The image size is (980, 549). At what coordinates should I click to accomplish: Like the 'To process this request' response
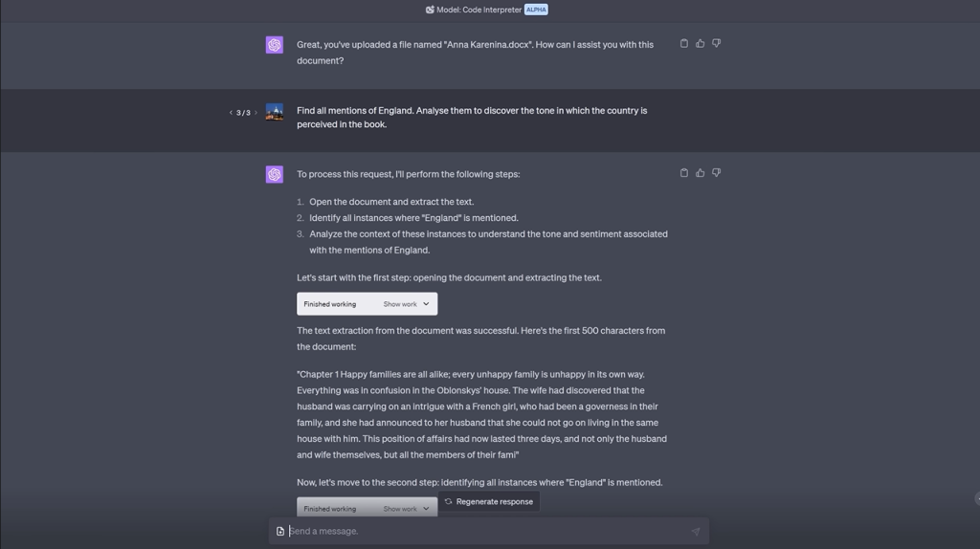click(700, 173)
